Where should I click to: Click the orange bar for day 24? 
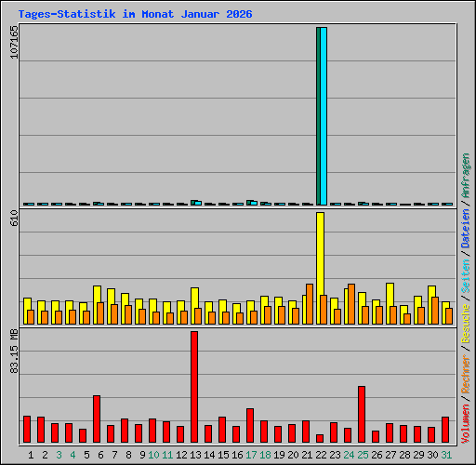point(351,304)
